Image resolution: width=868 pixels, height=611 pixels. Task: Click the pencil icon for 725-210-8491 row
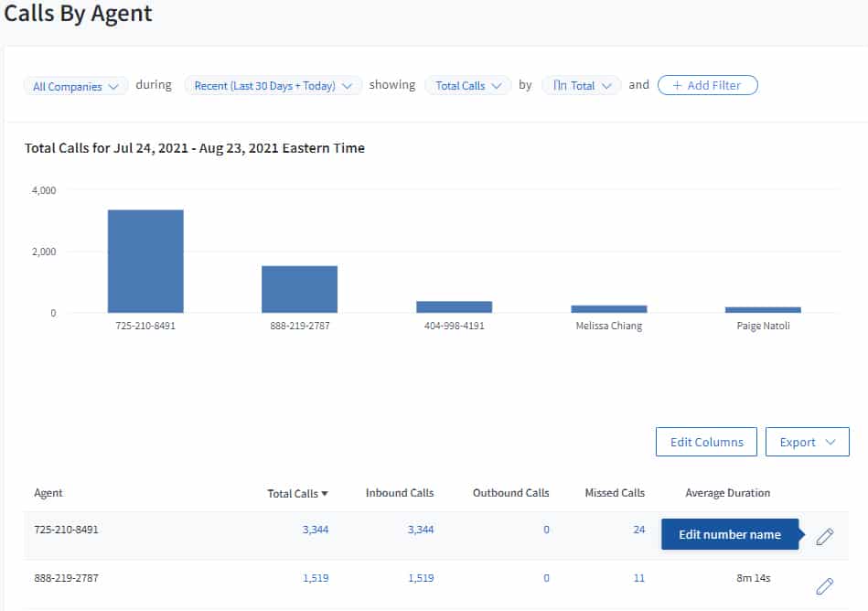point(825,536)
